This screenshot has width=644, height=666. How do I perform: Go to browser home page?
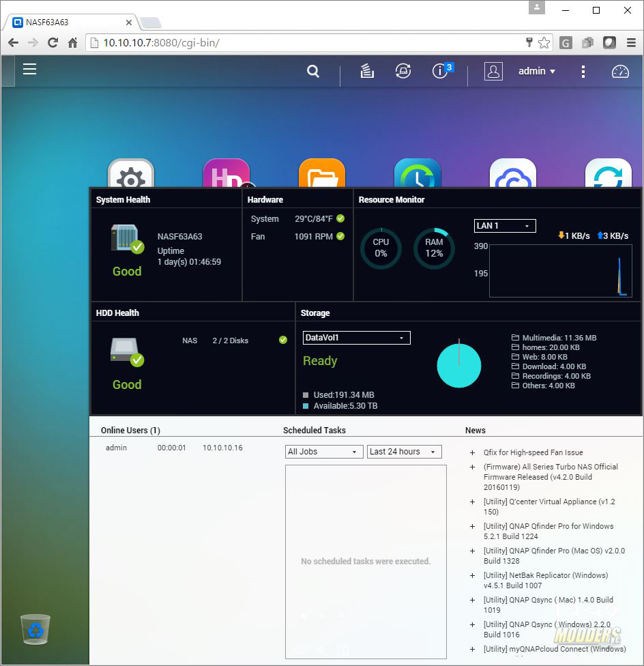tap(72, 42)
